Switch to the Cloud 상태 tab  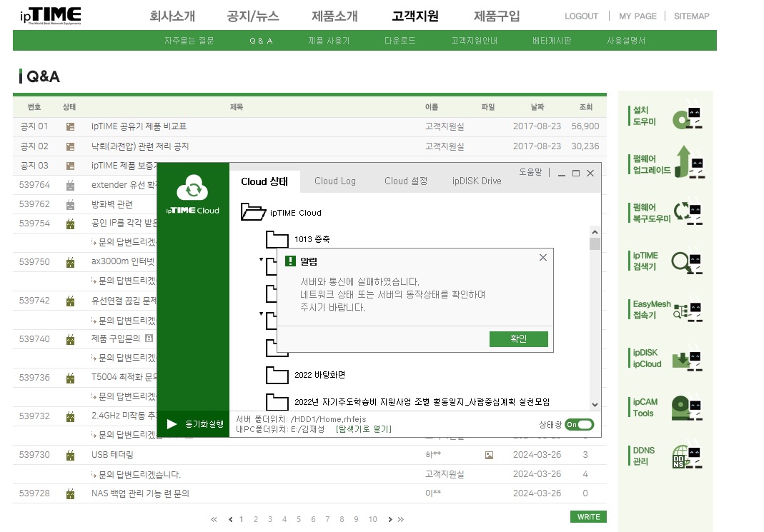(x=264, y=181)
